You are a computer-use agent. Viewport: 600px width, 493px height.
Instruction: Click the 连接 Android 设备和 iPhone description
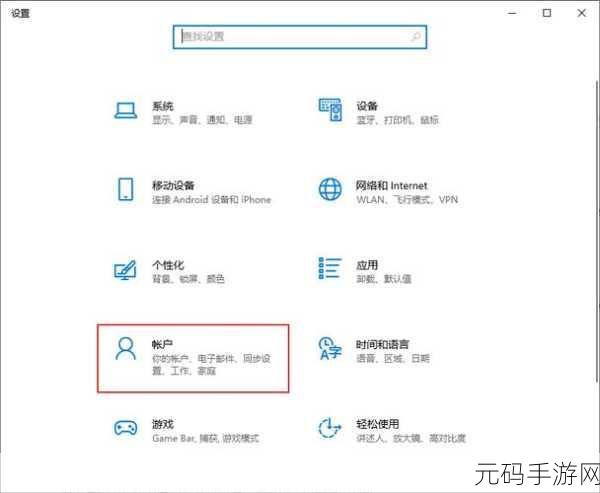tap(212, 199)
